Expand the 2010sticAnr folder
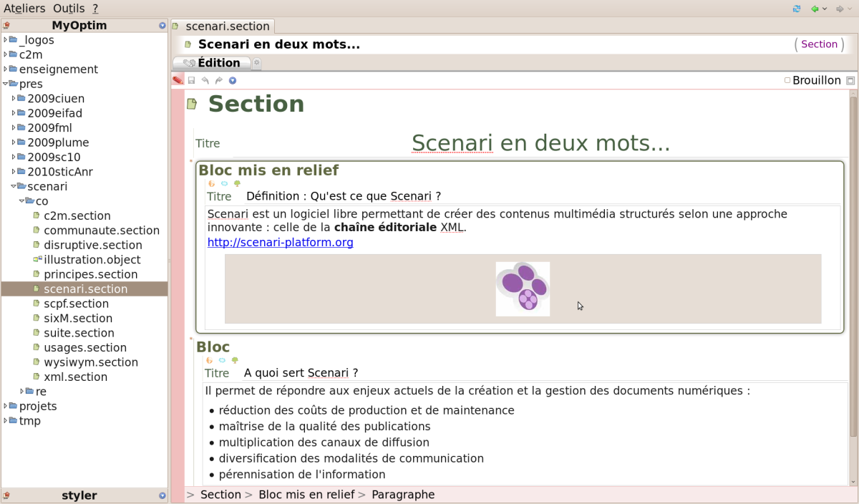This screenshot has width=859, height=504. (x=14, y=172)
